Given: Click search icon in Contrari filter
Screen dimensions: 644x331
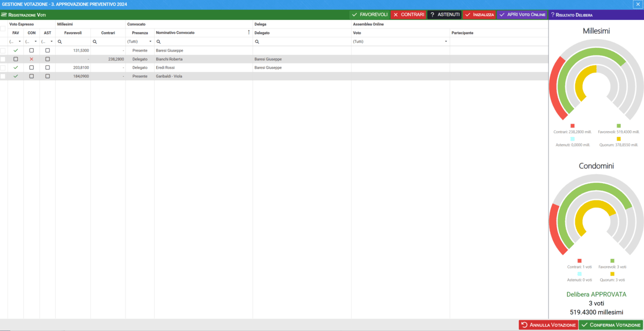Looking at the screenshot, I should [x=95, y=42].
